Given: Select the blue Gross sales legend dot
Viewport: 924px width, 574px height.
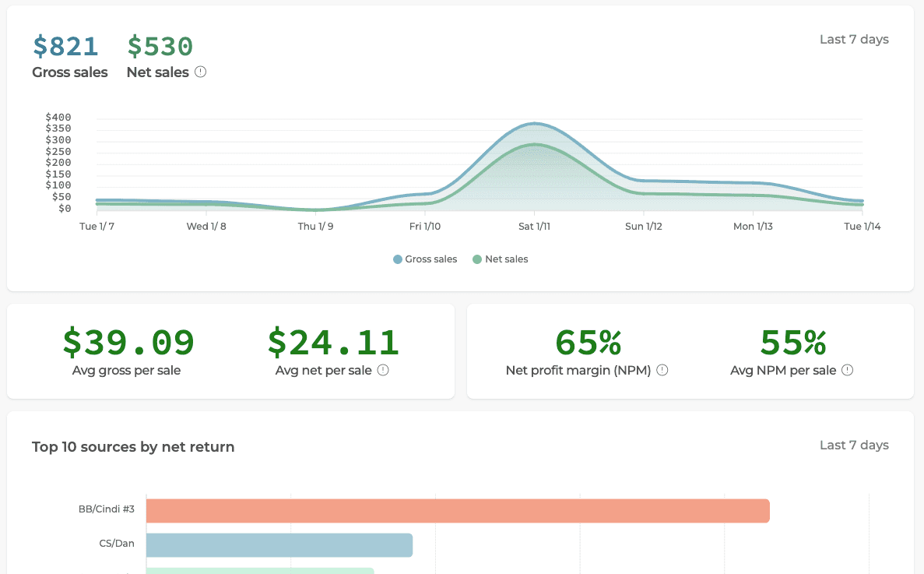Looking at the screenshot, I should tap(396, 259).
